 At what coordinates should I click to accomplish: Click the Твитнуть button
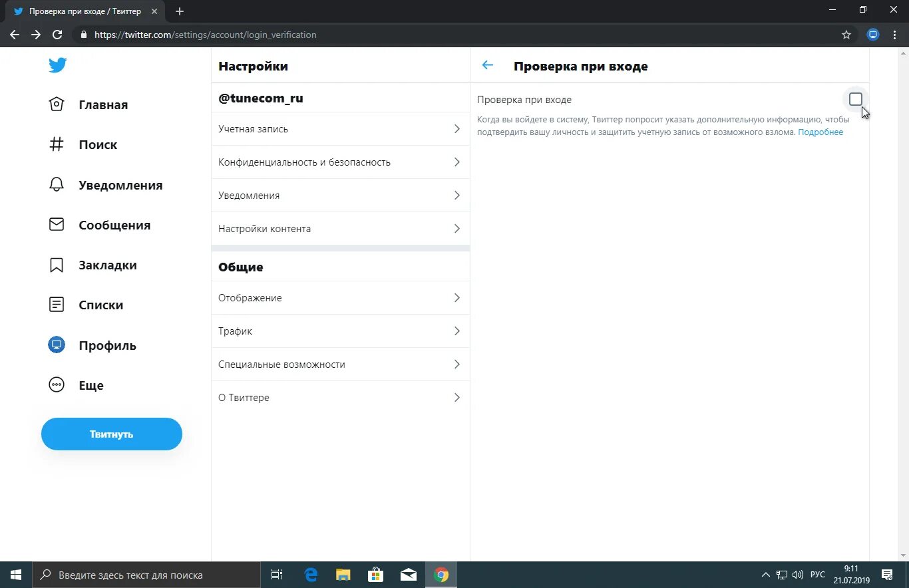pyautogui.click(x=112, y=434)
